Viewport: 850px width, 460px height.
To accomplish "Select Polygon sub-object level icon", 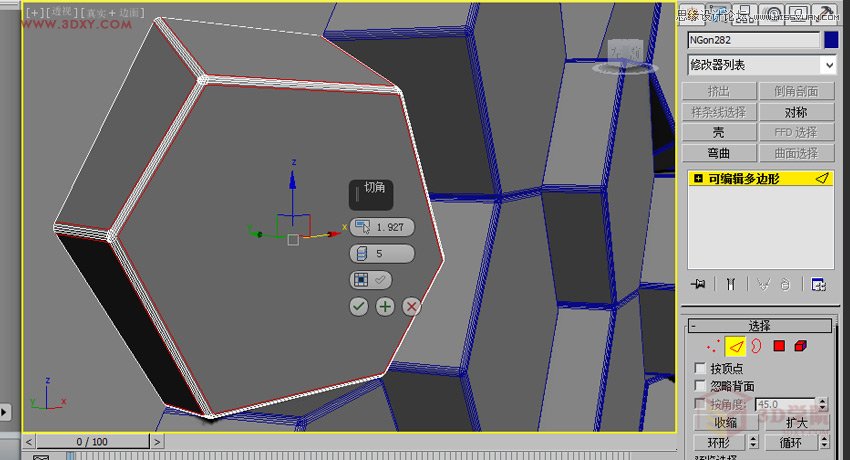I will pyautogui.click(x=779, y=346).
